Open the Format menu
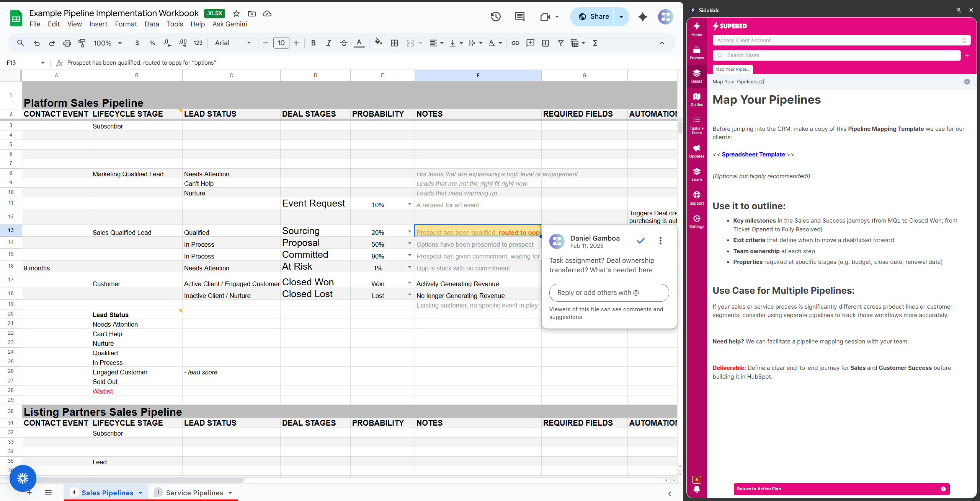 click(126, 24)
